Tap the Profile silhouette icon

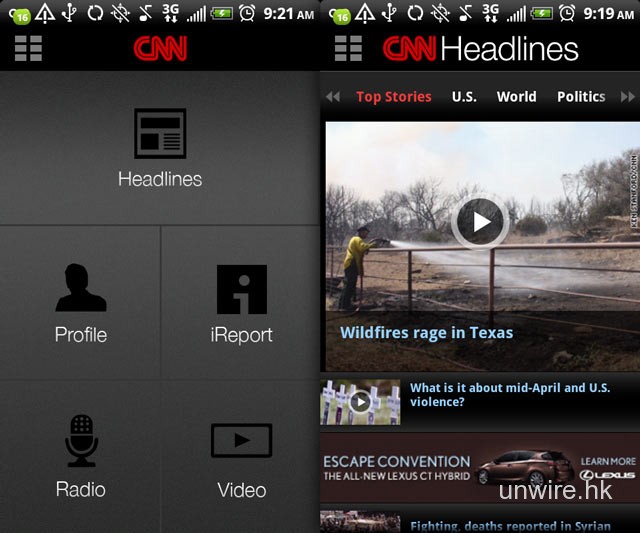pyautogui.click(x=81, y=289)
